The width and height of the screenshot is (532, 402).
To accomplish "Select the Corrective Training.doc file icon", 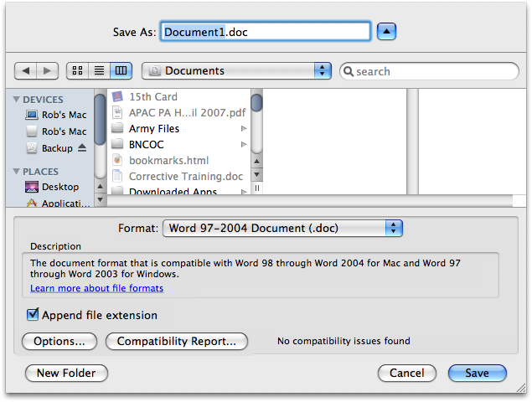I will click(117, 176).
